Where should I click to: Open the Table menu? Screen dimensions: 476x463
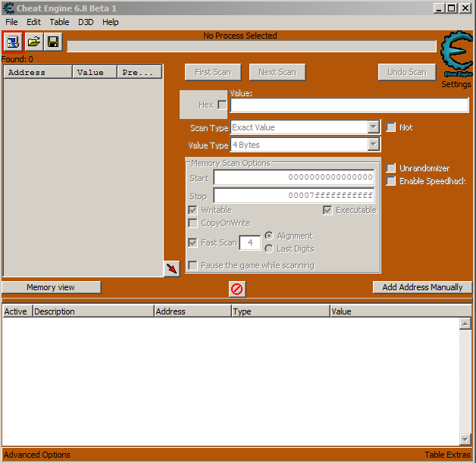(59, 22)
